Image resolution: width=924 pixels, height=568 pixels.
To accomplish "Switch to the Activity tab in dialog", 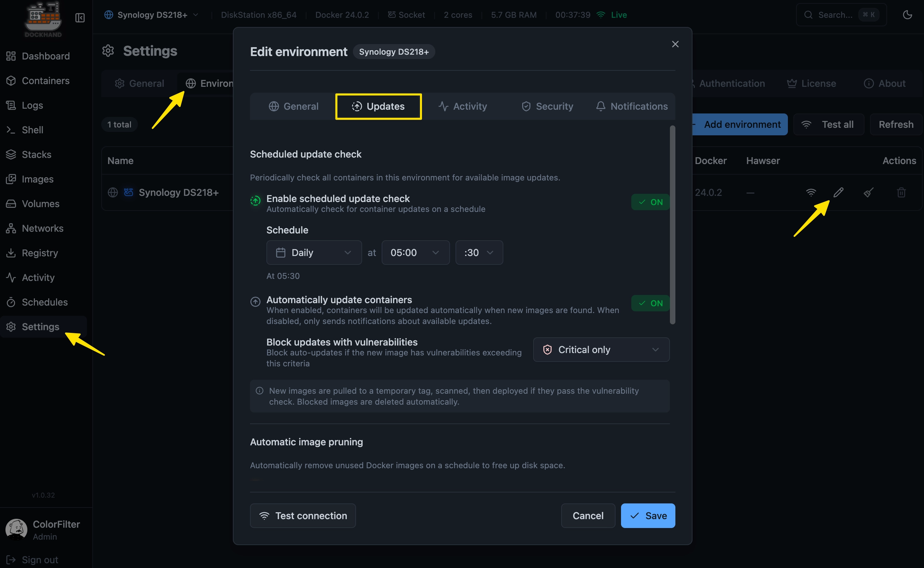I will point(462,106).
